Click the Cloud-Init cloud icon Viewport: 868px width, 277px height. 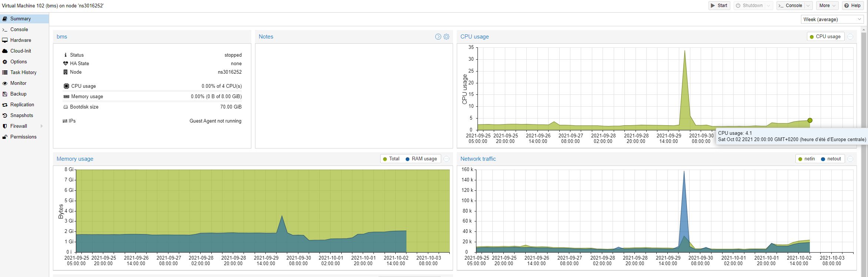click(x=5, y=51)
